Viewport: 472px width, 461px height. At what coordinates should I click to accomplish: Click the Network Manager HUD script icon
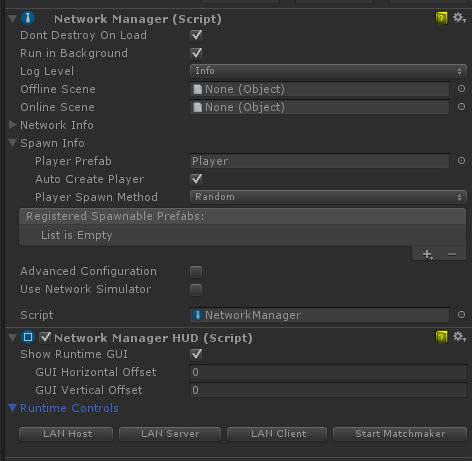[28, 337]
